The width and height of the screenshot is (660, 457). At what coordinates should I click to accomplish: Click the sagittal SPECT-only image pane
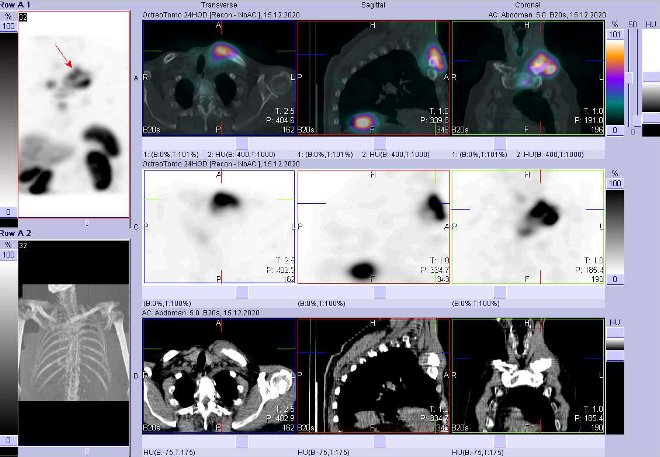coord(373,226)
